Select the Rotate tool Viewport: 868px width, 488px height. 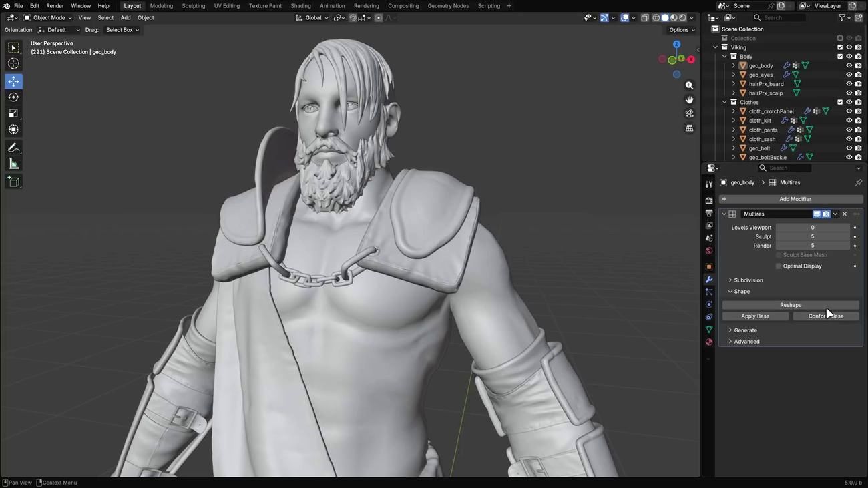click(13, 97)
